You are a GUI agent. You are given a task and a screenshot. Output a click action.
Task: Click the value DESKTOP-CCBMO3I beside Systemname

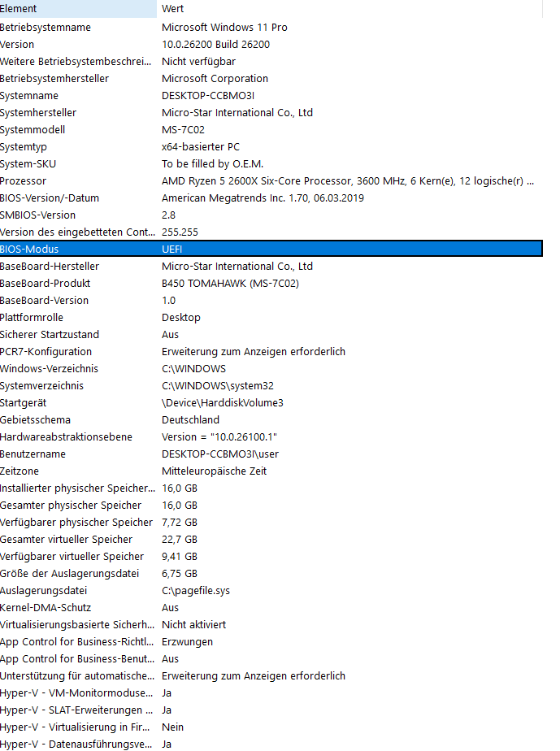(x=208, y=96)
